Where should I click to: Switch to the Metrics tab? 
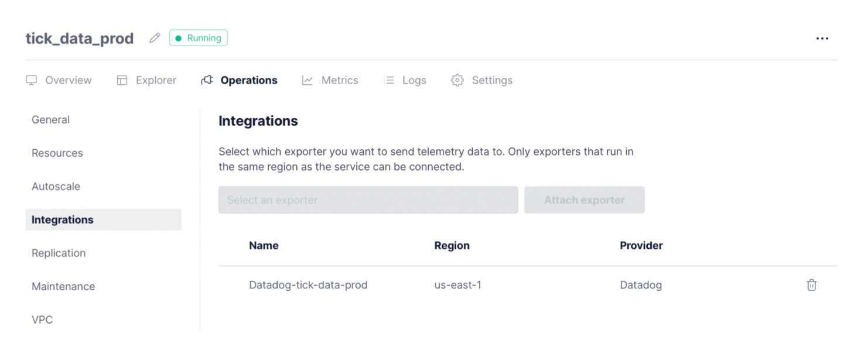click(x=339, y=80)
